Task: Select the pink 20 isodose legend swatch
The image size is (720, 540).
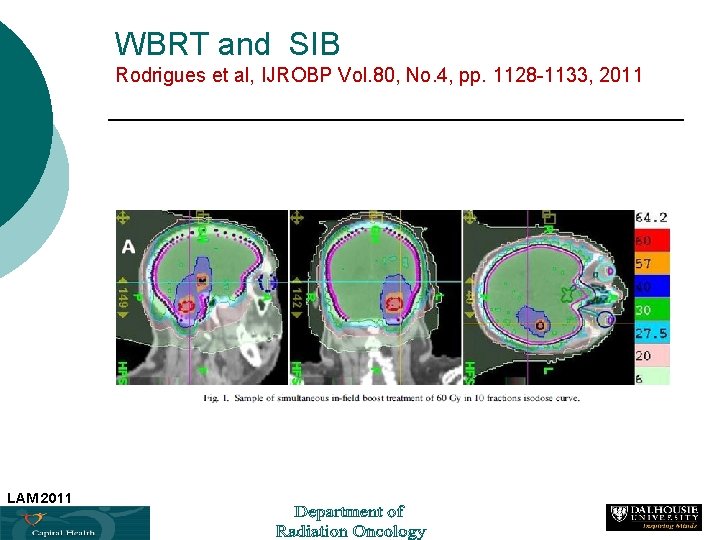Action: (652, 355)
